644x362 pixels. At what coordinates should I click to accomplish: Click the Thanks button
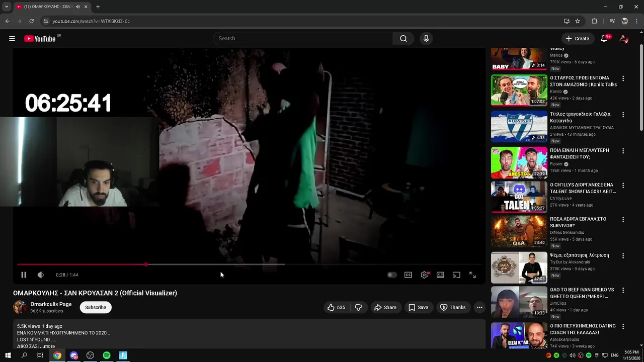(452, 307)
